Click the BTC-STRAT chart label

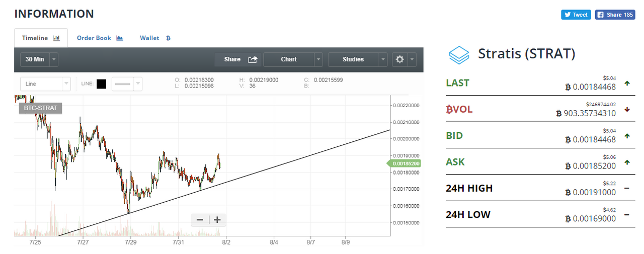point(40,108)
